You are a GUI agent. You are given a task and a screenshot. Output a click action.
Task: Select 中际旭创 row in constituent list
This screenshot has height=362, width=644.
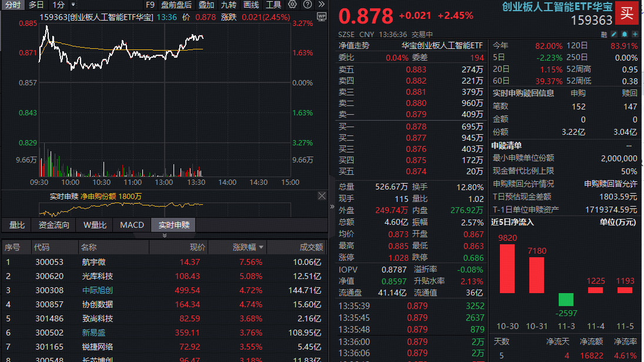98,290
